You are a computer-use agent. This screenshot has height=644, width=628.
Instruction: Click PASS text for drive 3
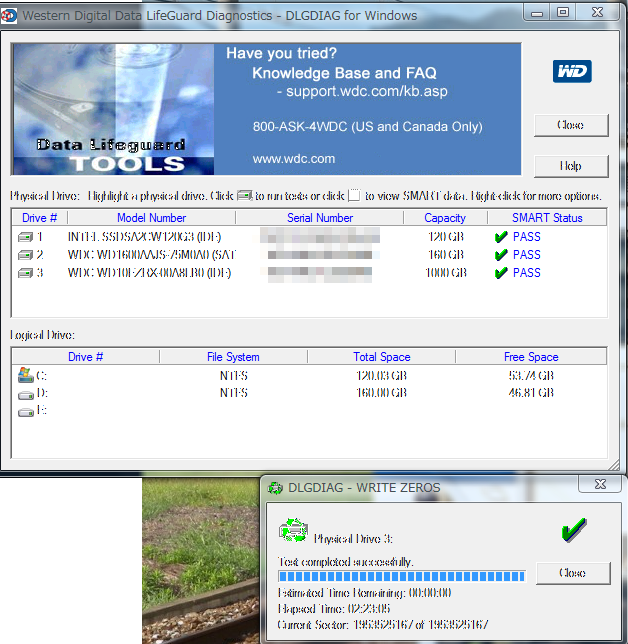[527, 273]
